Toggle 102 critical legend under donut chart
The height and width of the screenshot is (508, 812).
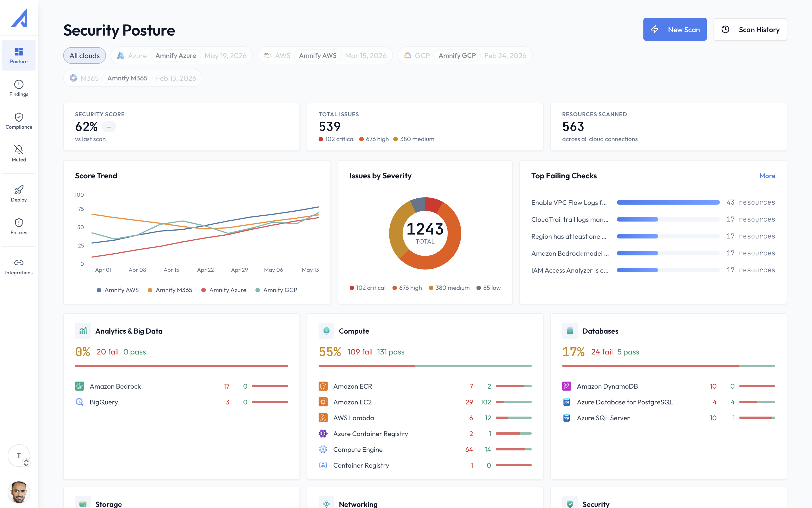367,288
